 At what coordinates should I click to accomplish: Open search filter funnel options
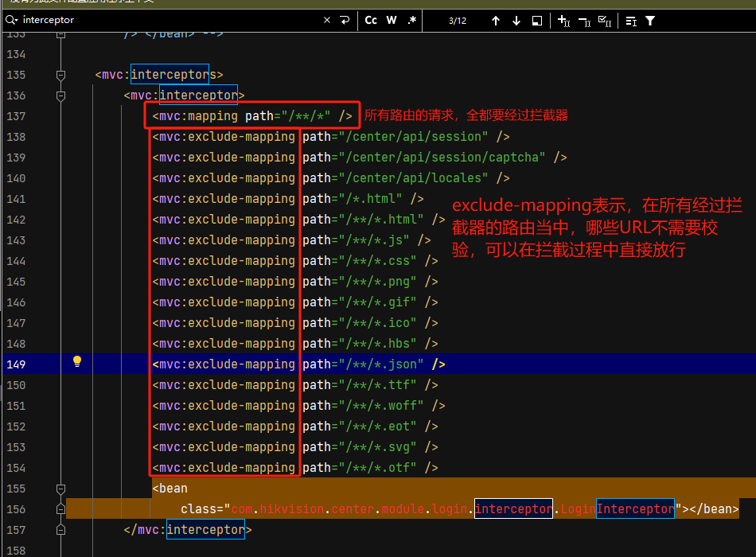[x=650, y=21]
